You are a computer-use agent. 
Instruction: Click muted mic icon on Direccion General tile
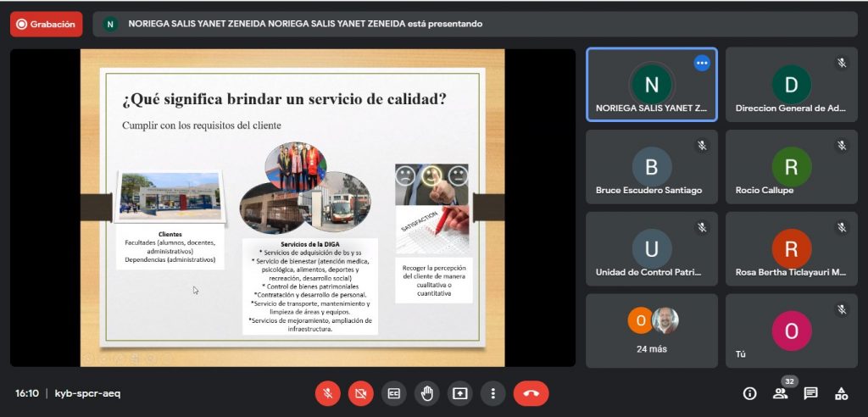coord(842,63)
